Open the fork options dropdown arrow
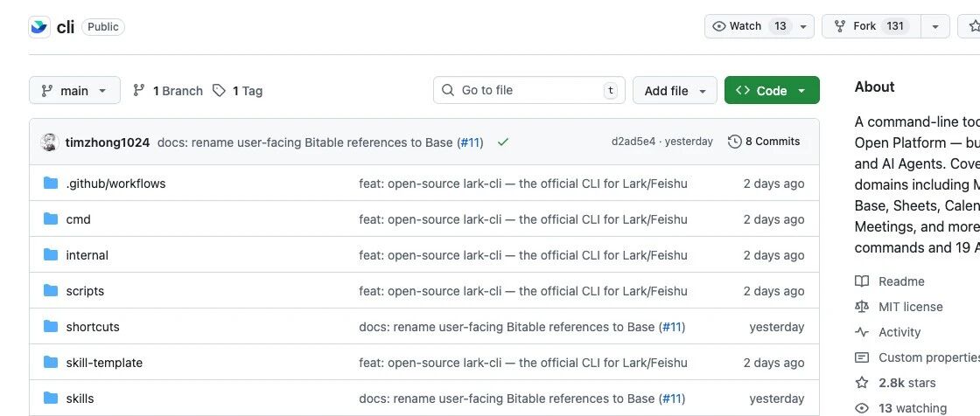Viewport: 980px width, 416px height. [934, 26]
